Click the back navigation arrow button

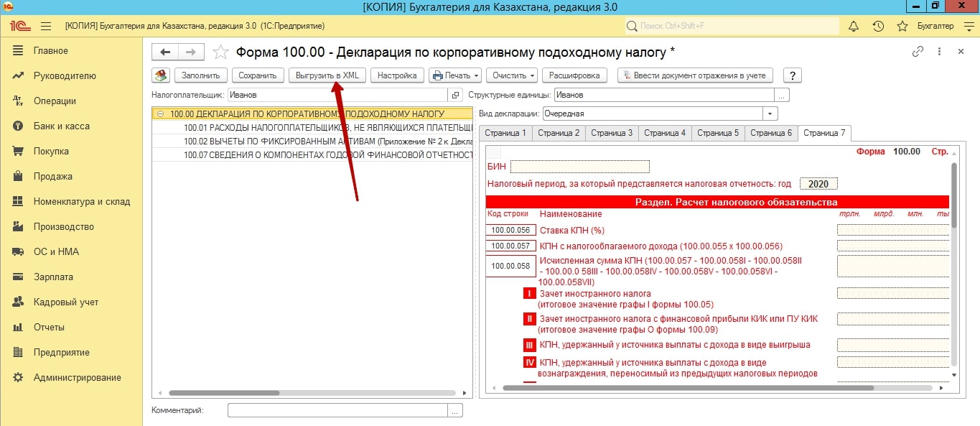tap(166, 52)
